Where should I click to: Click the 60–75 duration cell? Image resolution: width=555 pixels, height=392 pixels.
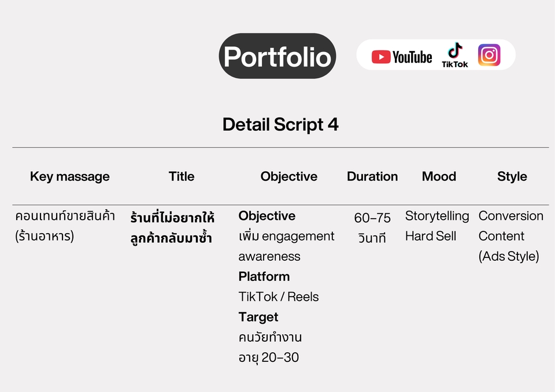372,228
